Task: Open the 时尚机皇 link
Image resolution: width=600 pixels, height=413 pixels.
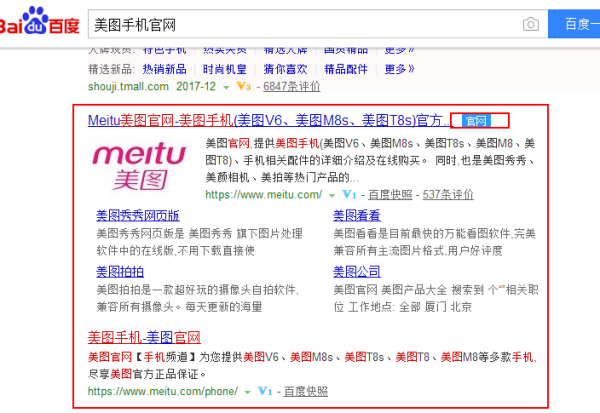Action: pyautogui.click(x=225, y=69)
